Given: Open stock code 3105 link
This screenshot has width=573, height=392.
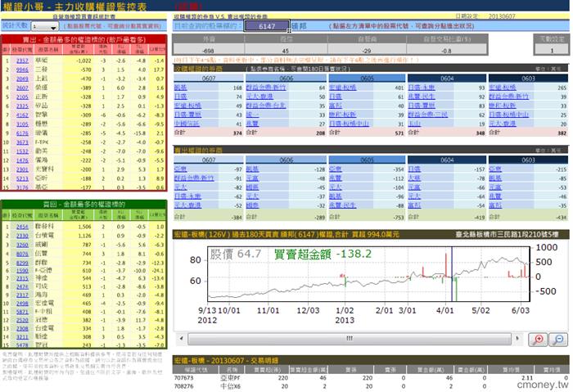Looking at the screenshot, I should 22,124.
